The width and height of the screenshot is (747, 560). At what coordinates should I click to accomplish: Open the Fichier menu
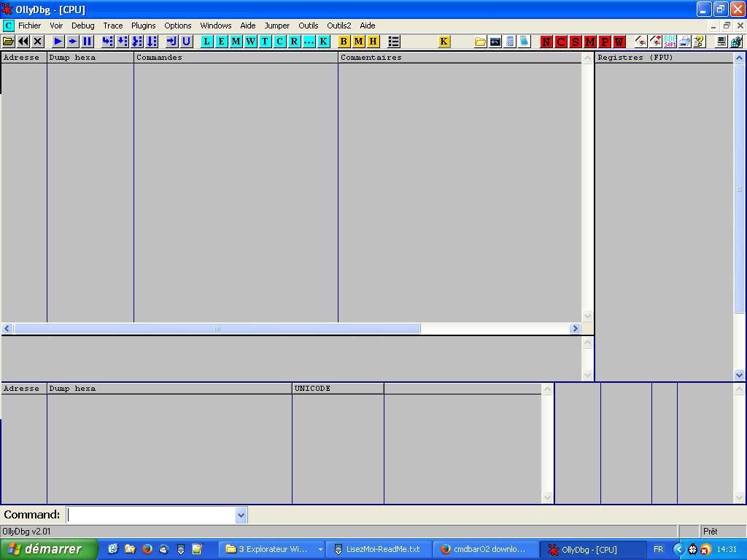point(29,26)
